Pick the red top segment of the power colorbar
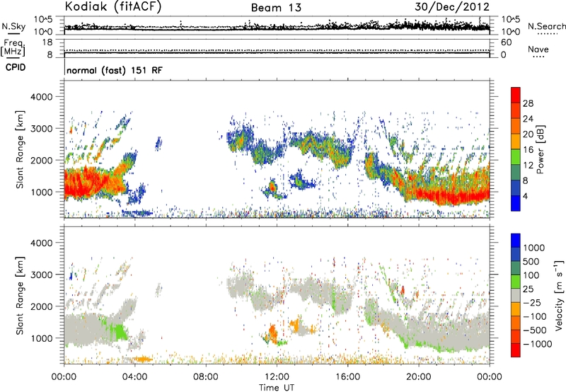Screen dimensions: 566x392 (x=516, y=95)
